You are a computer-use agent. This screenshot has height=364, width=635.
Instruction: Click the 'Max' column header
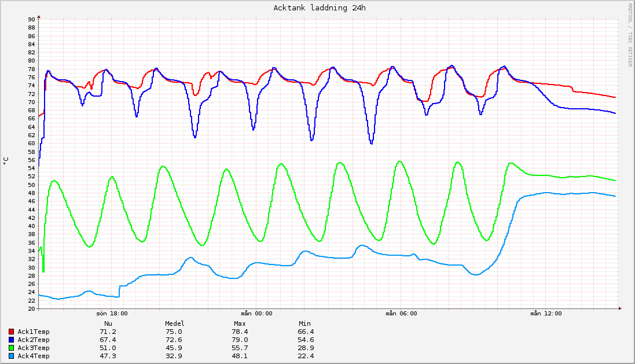click(240, 323)
